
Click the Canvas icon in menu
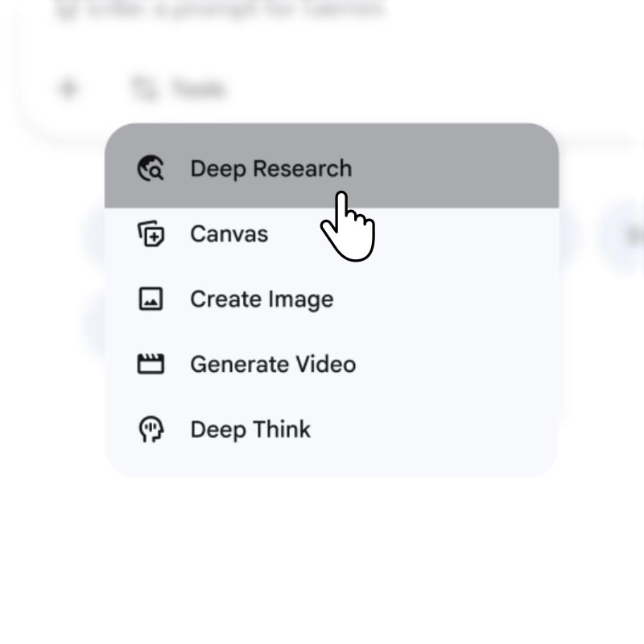pos(151,234)
